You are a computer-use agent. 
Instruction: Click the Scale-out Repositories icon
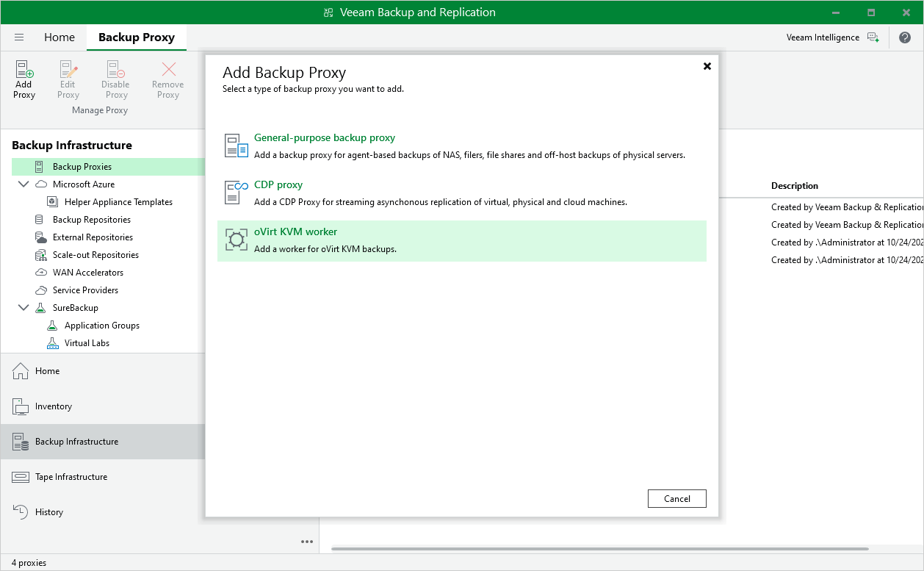(x=40, y=255)
